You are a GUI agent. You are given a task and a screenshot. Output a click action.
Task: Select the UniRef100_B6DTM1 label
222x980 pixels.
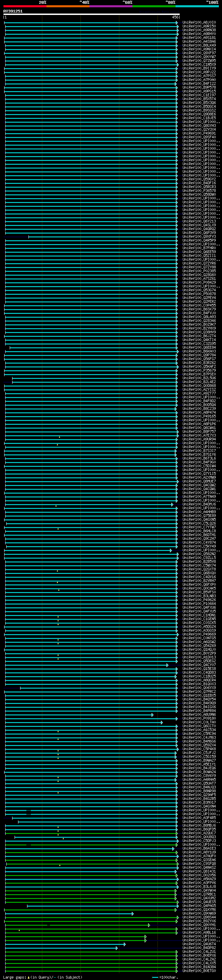[x=199, y=535]
